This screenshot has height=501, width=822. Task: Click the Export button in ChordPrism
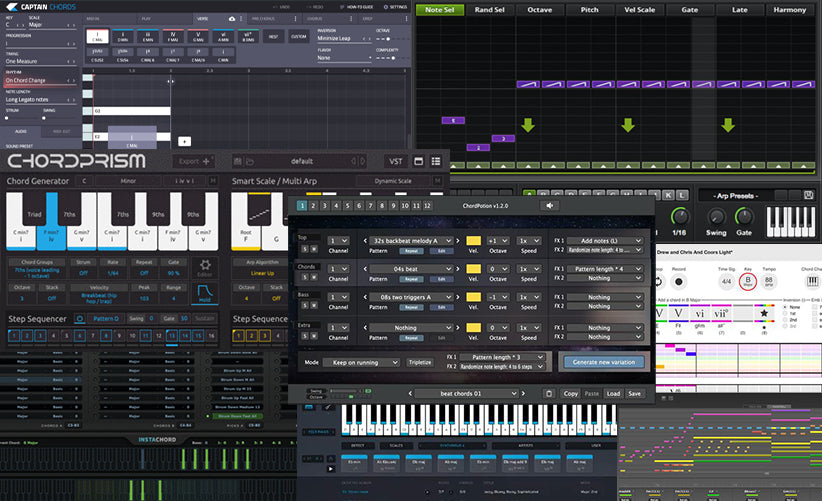[x=194, y=161]
